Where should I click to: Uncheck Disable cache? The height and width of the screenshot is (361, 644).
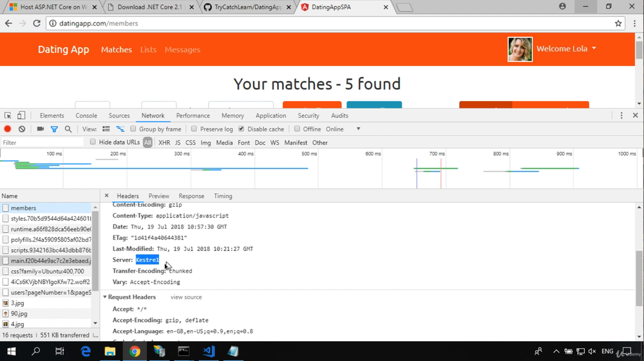tap(241, 129)
